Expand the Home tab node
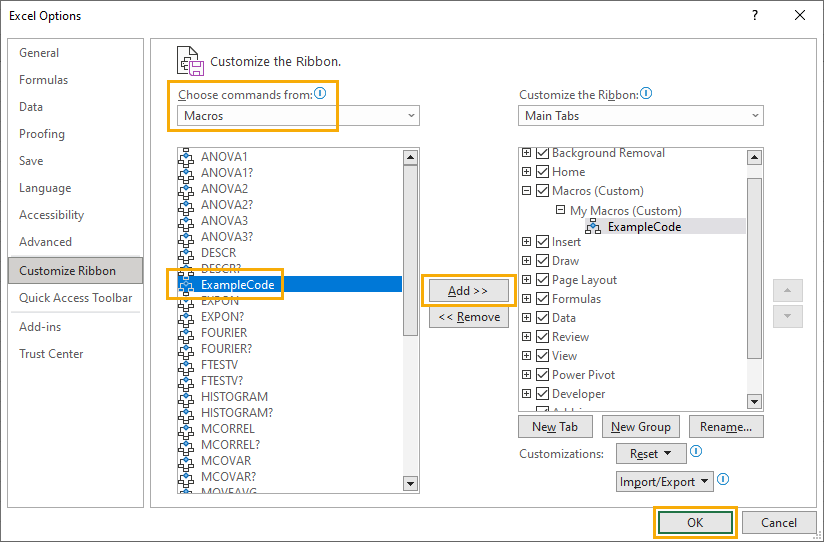824x542 pixels. click(527, 172)
